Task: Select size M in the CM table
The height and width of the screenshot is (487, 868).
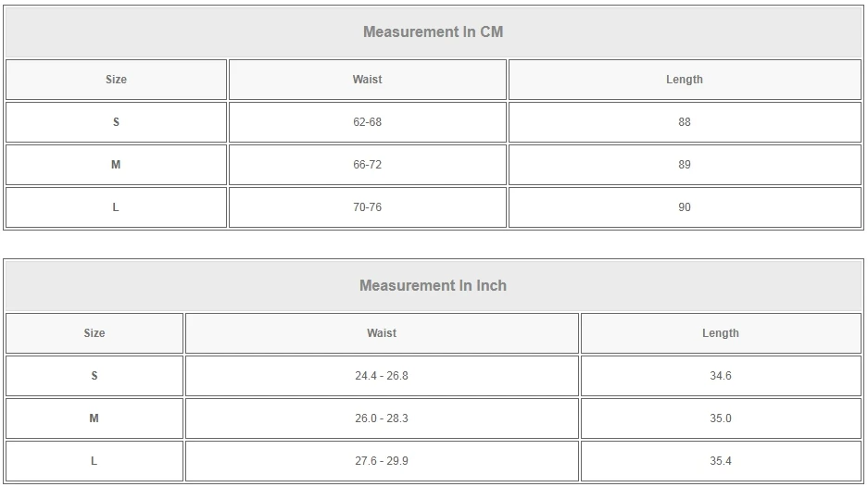Action: click(116, 165)
